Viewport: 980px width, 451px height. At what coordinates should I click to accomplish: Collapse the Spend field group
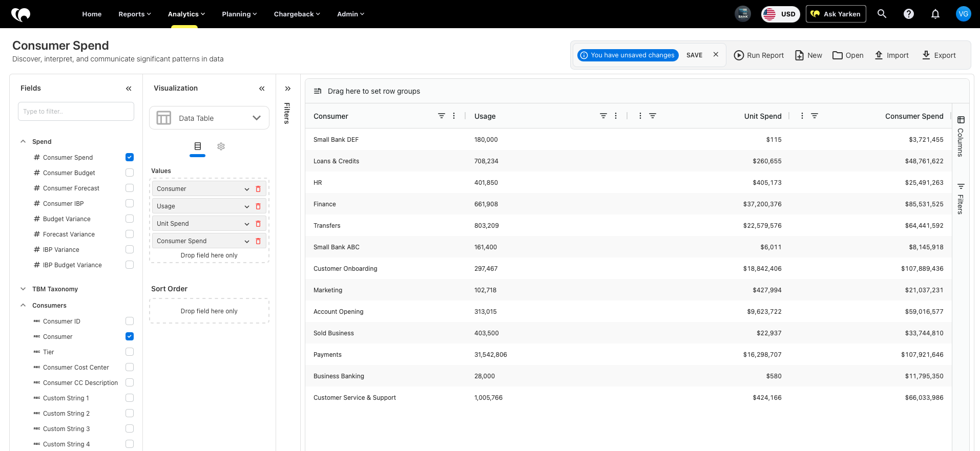[23, 142]
